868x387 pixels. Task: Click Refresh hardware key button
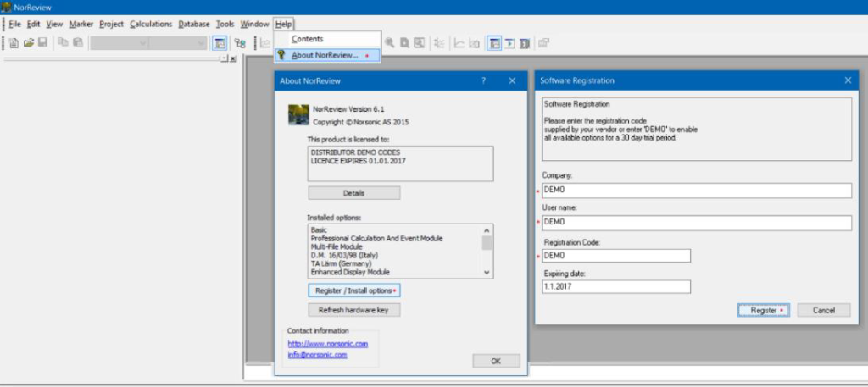tap(353, 310)
